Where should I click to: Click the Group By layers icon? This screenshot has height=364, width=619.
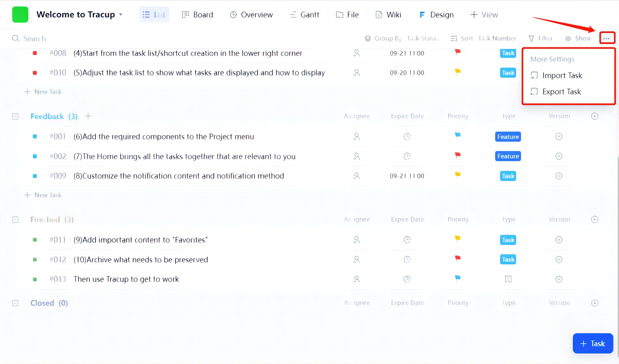(368, 38)
